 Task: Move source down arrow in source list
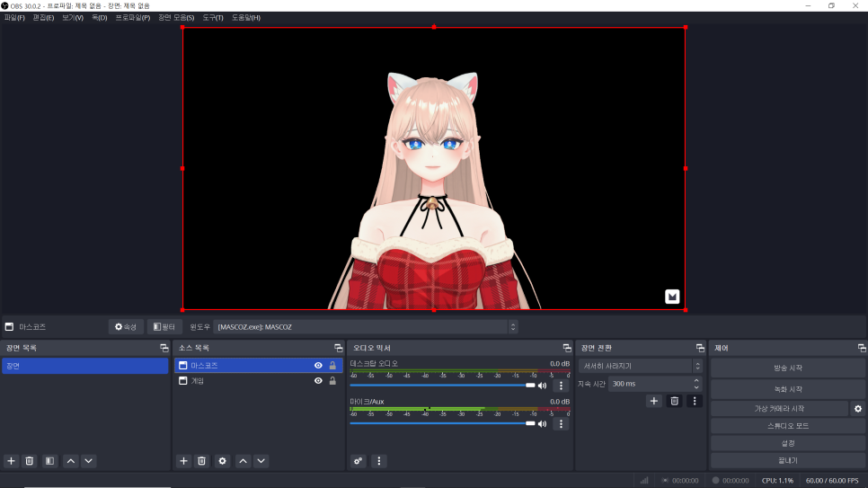261,461
